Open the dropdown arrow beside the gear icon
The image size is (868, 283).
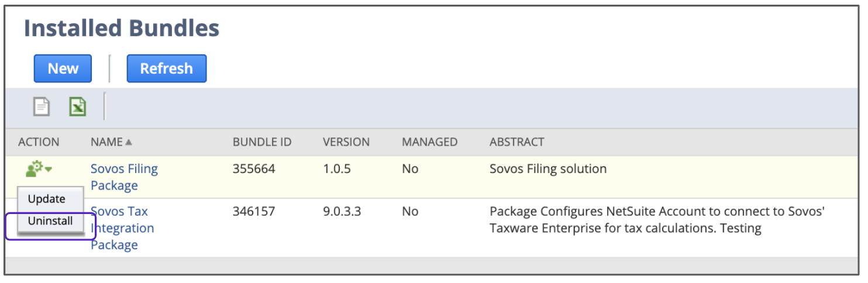pos(49,170)
